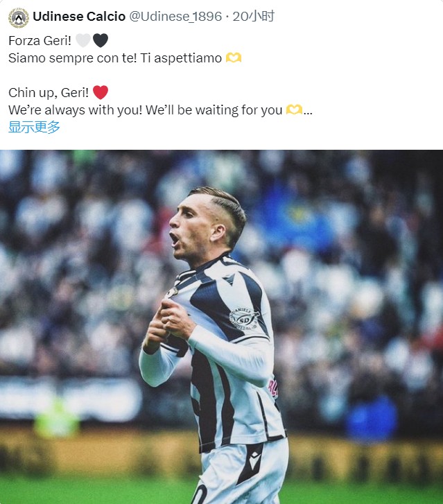Image resolution: width=443 pixels, height=504 pixels.
Task: Open the Udinese Calcio profile avatar
Action: (x=18, y=18)
